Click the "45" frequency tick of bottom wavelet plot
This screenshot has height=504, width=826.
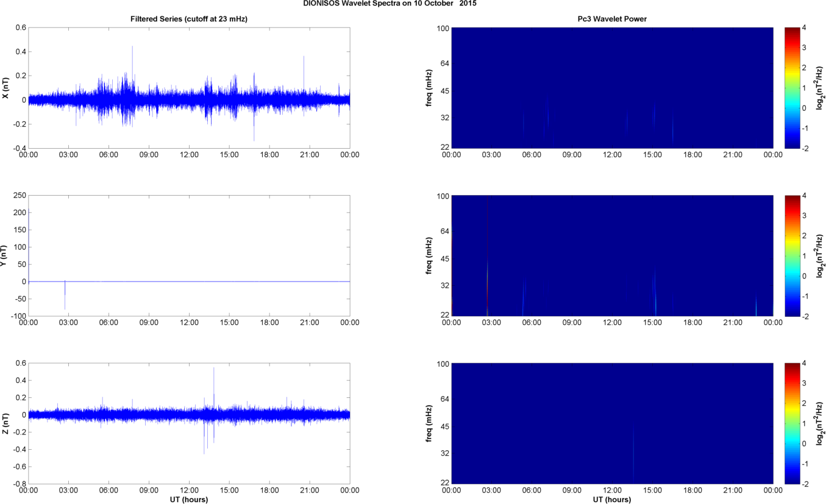[444, 427]
